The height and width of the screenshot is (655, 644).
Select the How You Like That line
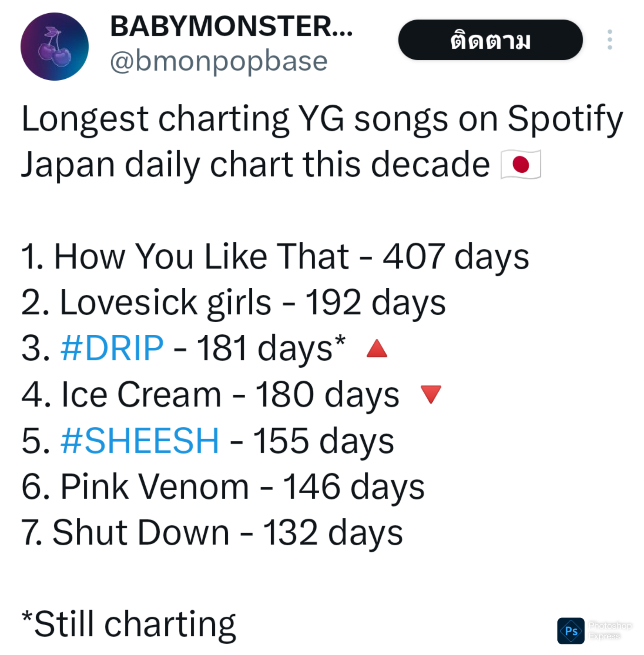[275, 256]
